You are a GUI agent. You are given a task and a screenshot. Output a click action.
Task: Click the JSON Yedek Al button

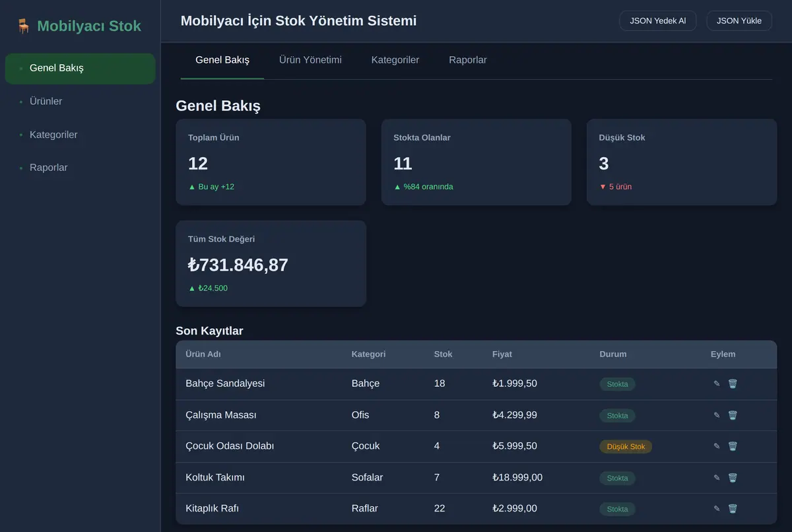[x=657, y=20]
